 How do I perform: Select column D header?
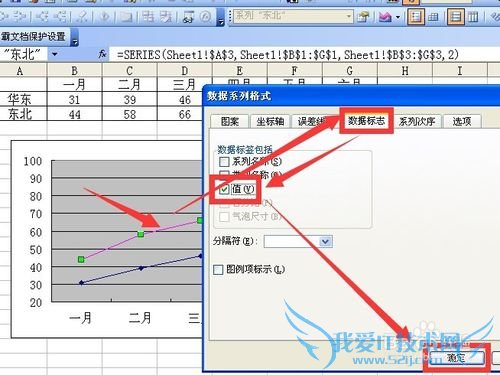pos(185,70)
